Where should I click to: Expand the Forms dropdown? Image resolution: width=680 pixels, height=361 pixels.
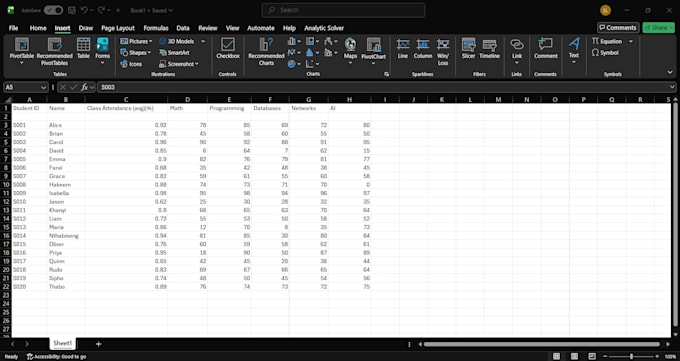(x=102, y=63)
